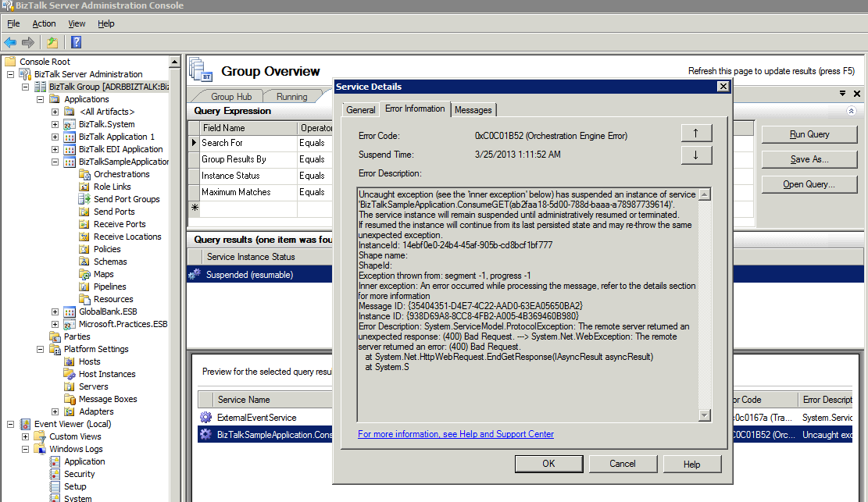The width and height of the screenshot is (868, 502).
Task: Select the Hosts node icon
Action: pos(70,361)
